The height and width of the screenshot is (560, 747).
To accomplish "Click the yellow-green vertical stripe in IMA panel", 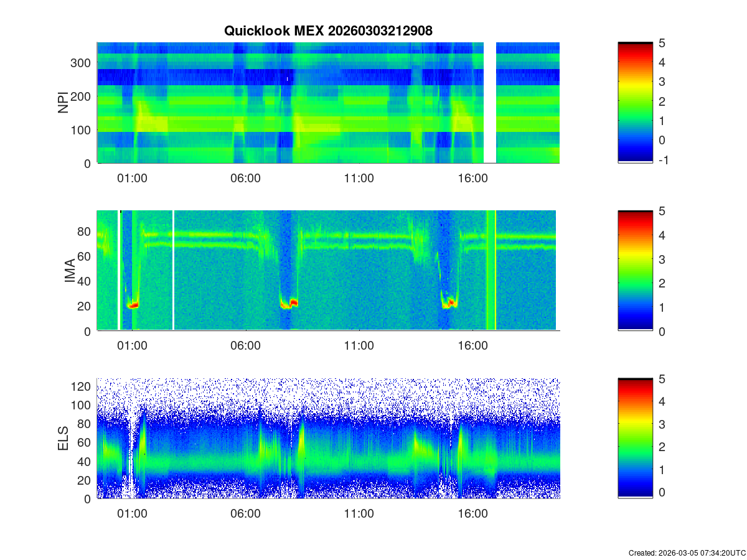I will (491, 271).
